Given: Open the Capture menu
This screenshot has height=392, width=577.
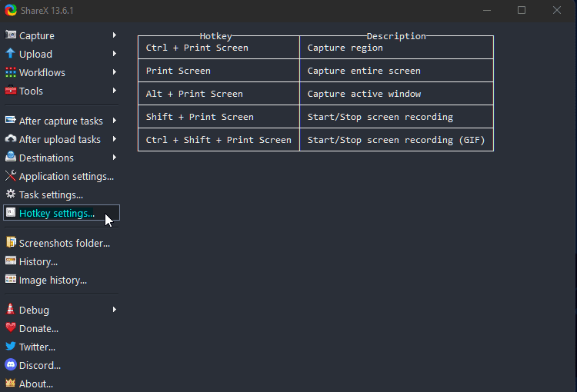Looking at the screenshot, I should (61, 35).
